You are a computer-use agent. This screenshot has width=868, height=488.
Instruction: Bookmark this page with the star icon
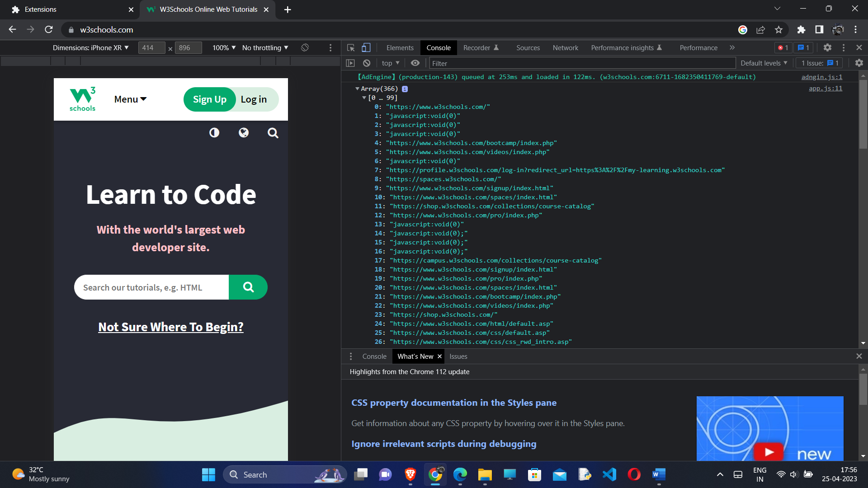click(778, 29)
